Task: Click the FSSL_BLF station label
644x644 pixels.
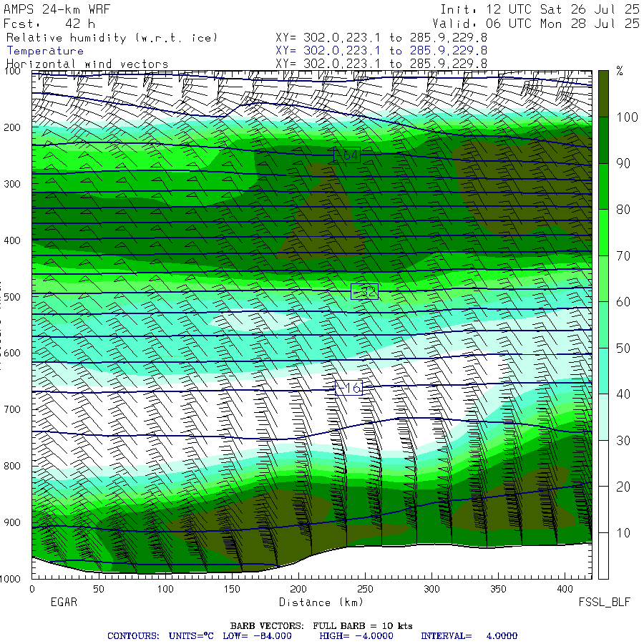Action: tap(604, 602)
